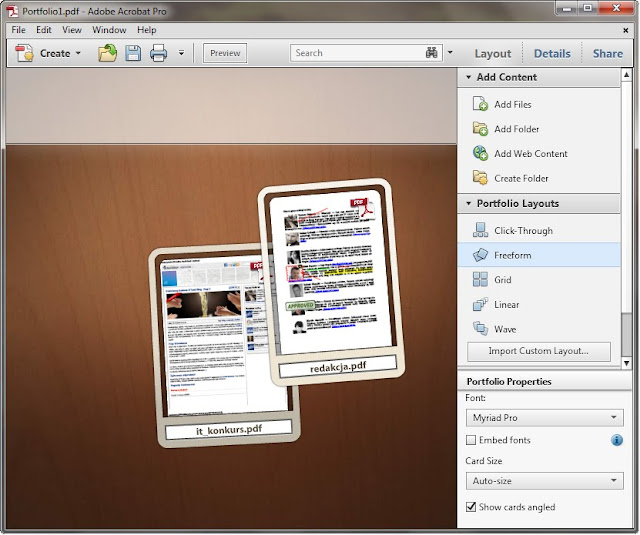Screen dimensions: 640x535
Task: Enable the Embed fonts checkbox
Action: [x=471, y=440]
